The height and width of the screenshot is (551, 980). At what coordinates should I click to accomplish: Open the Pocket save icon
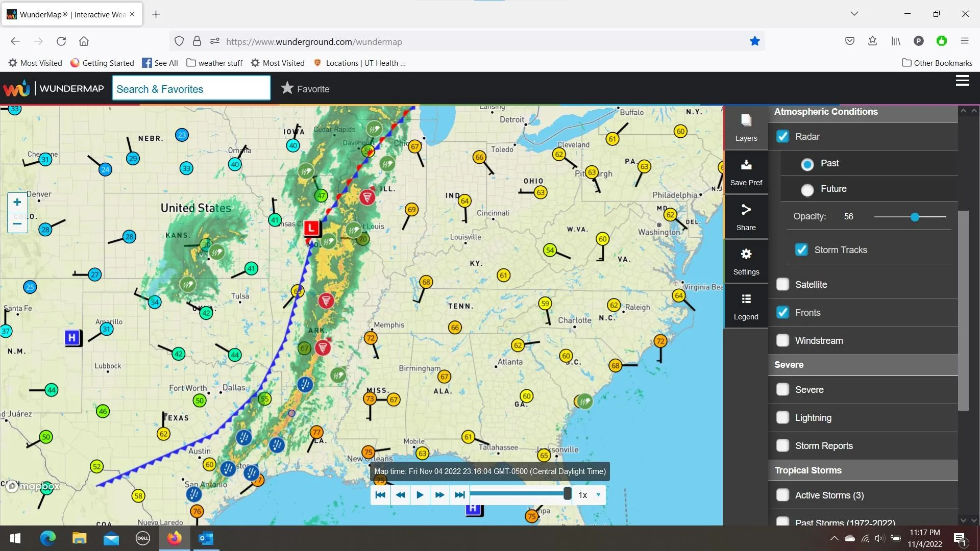[850, 41]
